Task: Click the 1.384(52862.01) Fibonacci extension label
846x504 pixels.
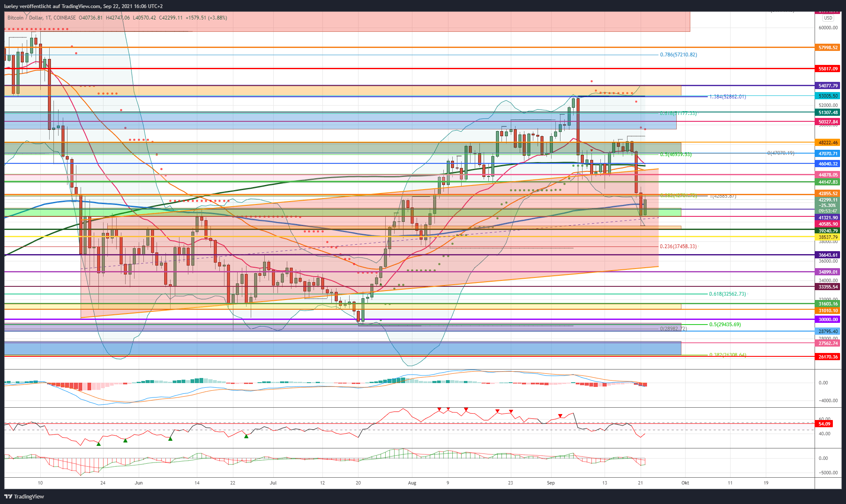Action: [x=727, y=97]
